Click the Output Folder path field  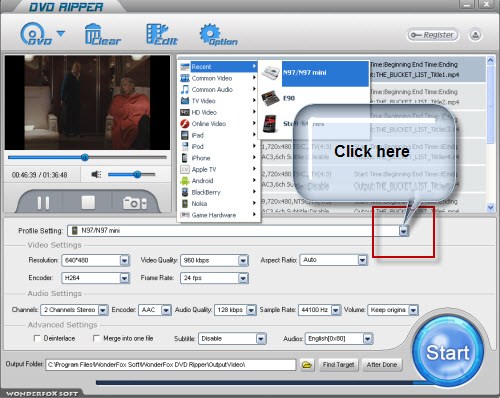click(x=170, y=365)
